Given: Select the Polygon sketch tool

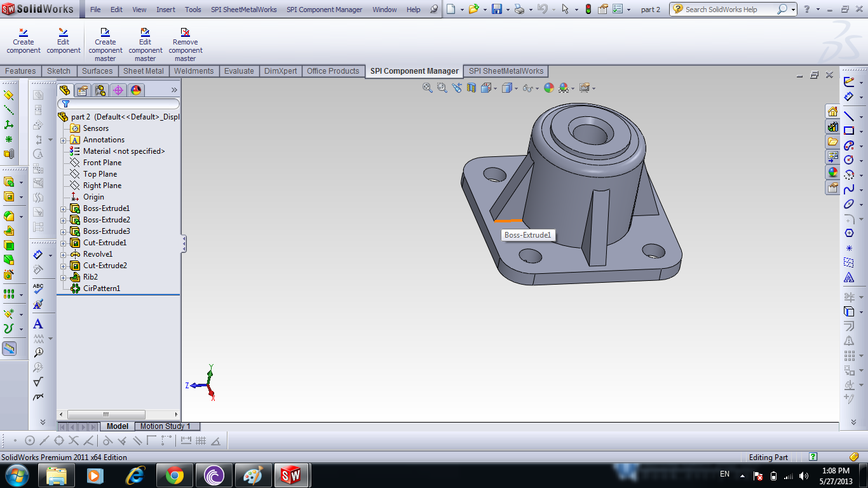Looking at the screenshot, I should [849, 233].
